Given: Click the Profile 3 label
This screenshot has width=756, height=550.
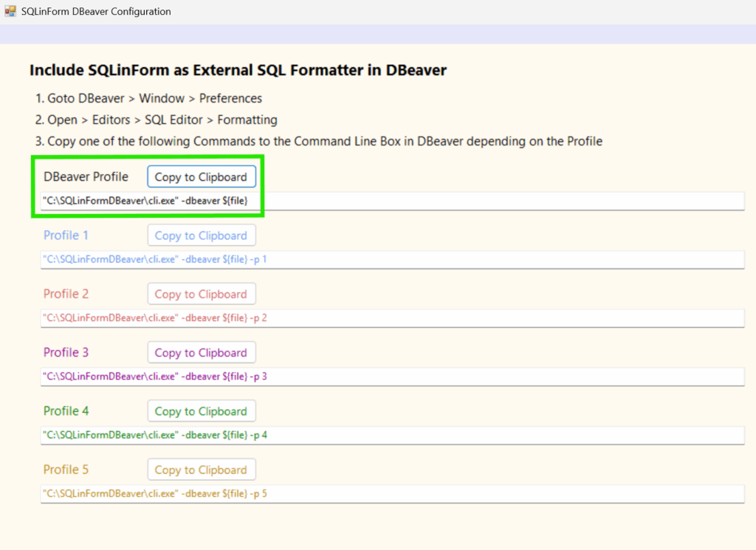Looking at the screenshot, I should [x=66, y=352].
